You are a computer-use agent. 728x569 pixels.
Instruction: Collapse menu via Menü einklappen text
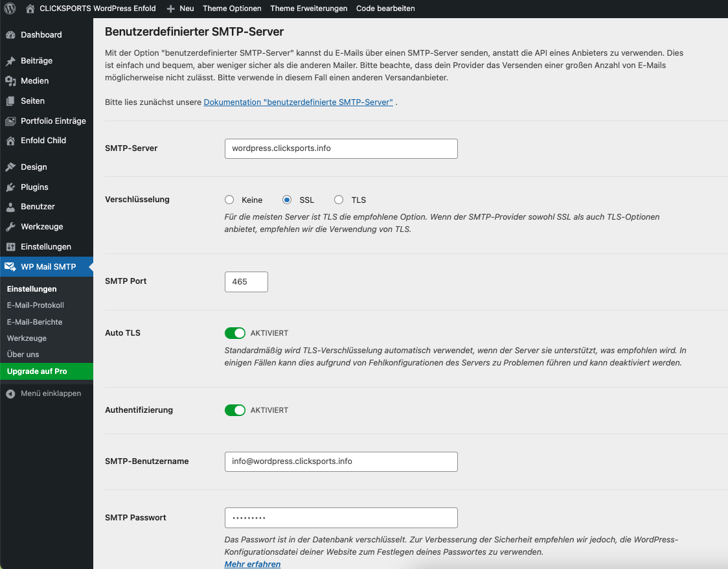pos(51,393)
